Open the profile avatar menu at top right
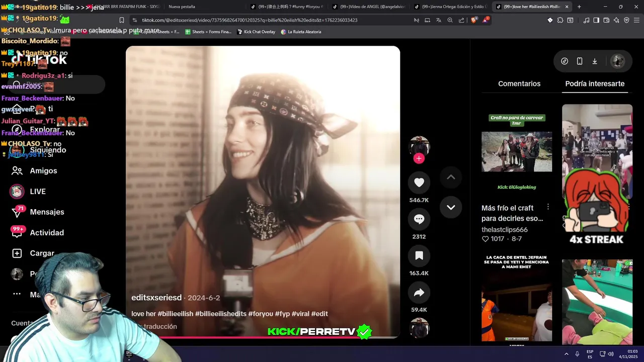 tap(618, 61)
